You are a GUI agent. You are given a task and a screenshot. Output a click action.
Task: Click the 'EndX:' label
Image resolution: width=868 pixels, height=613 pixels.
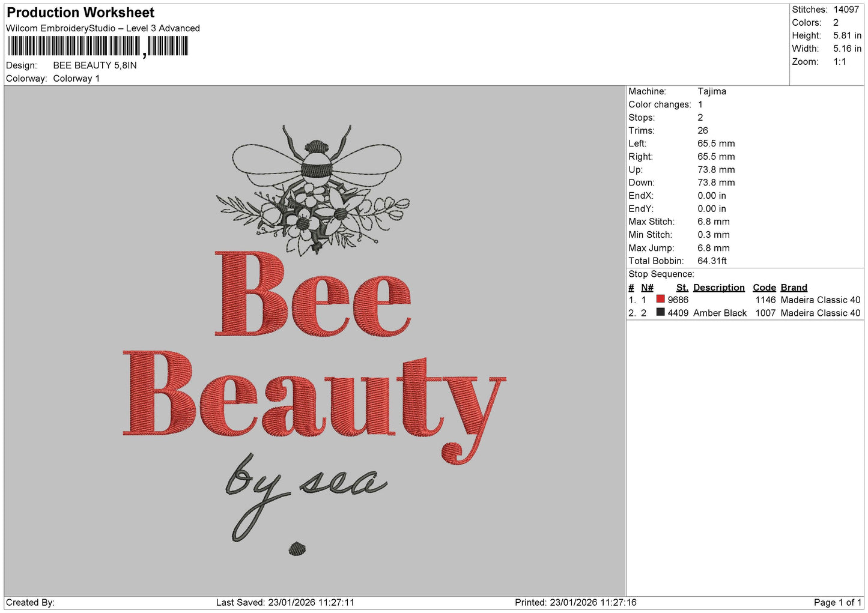[641, 196]
